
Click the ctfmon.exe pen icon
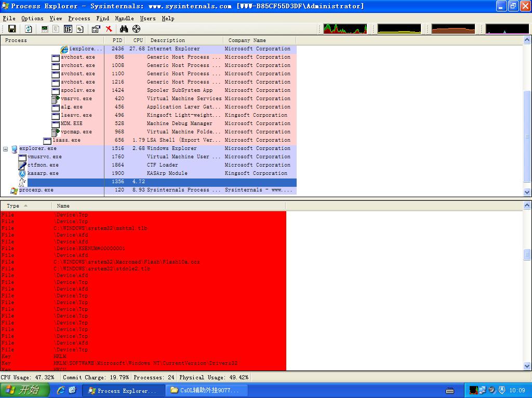22,166
